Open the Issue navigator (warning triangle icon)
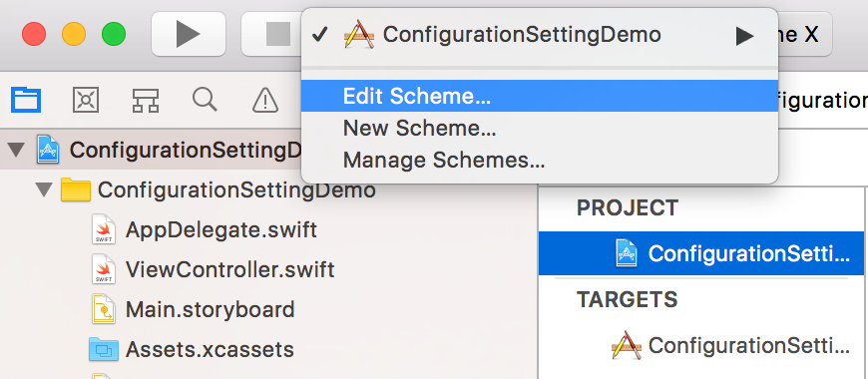The image size is (868, 379). 265,100
